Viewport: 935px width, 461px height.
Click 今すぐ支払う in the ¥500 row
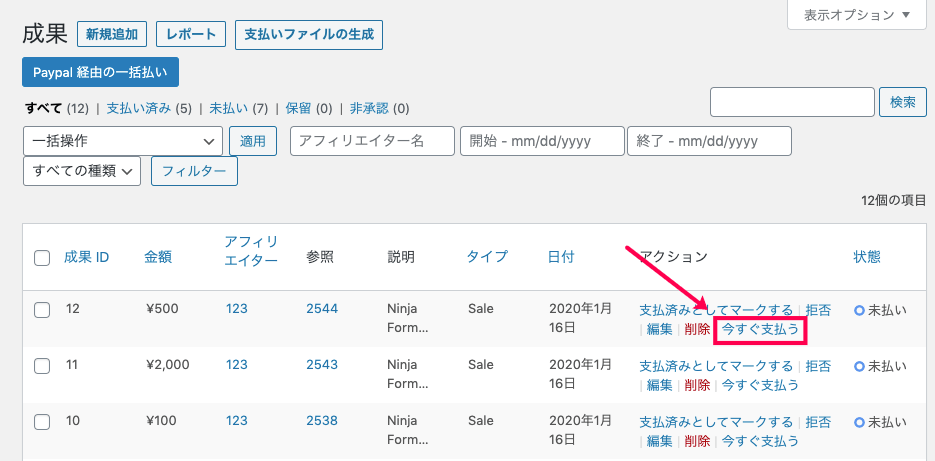pyautogui.click(x=760, y=329)
